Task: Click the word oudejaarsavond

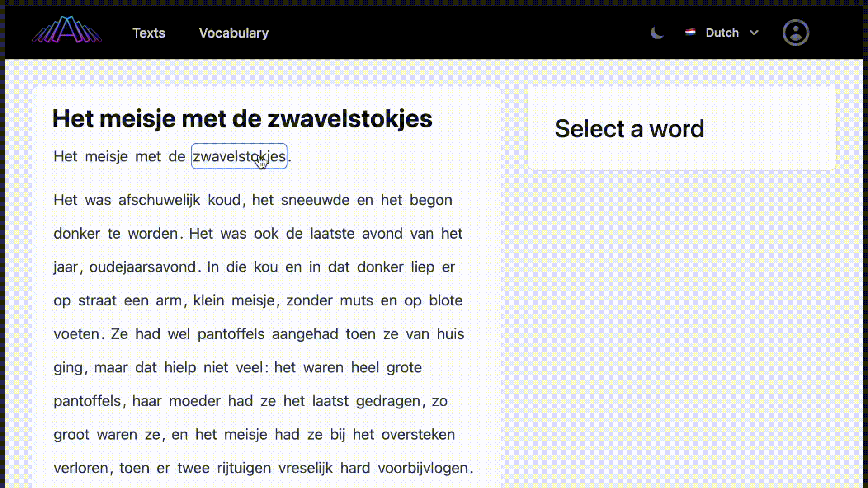Action: point(142,267)
